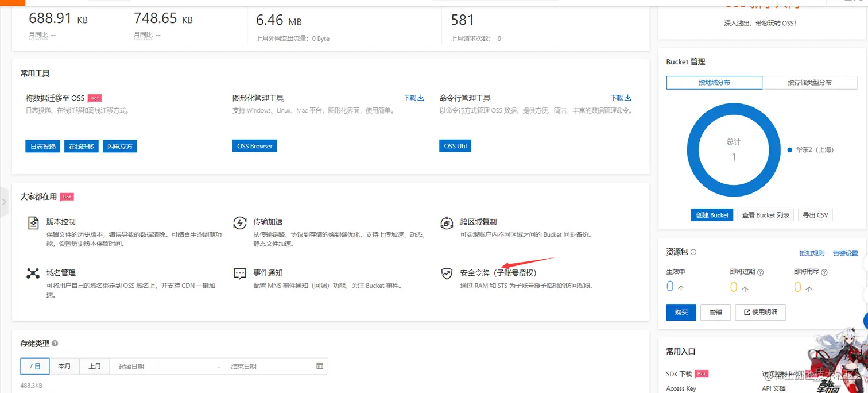Screen dimensions: 868x393
Task: Click the 域名管理 icon
Action: coord(33,273)
